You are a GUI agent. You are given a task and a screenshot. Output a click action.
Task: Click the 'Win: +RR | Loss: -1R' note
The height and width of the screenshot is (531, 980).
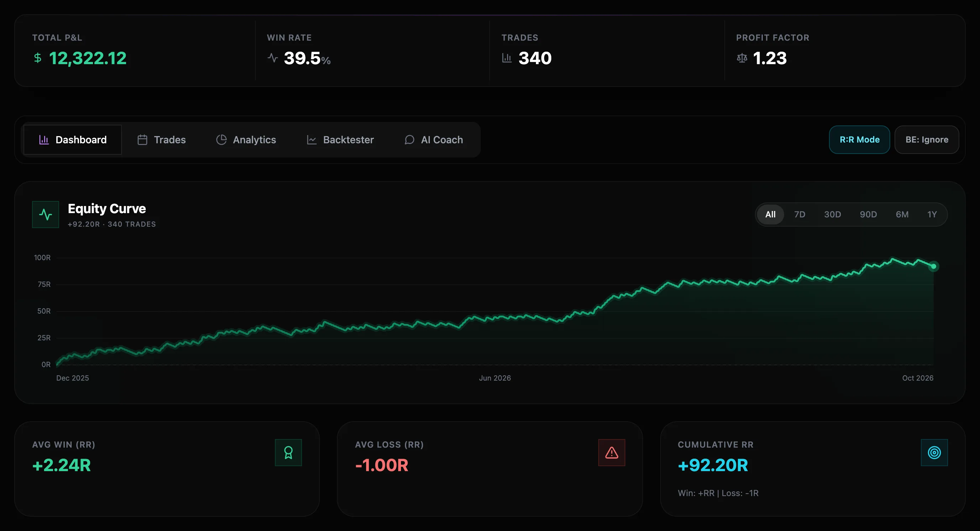[x=718, y=493]
